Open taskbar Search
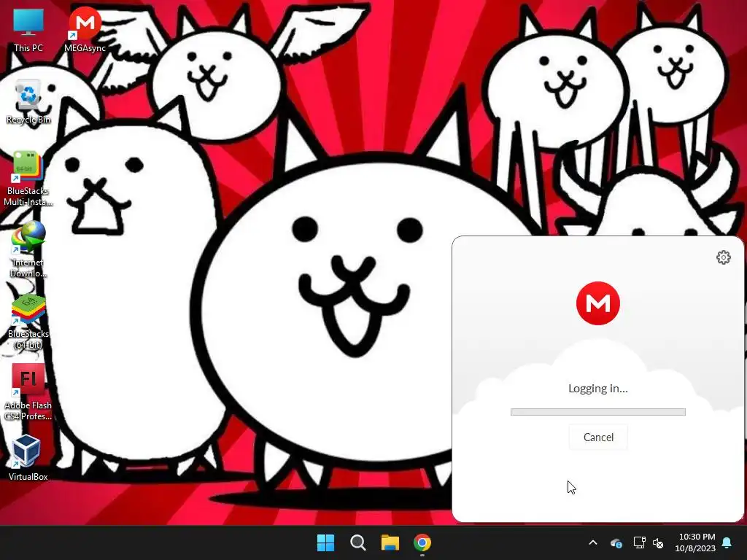747x560 pixels. (357, 542)
